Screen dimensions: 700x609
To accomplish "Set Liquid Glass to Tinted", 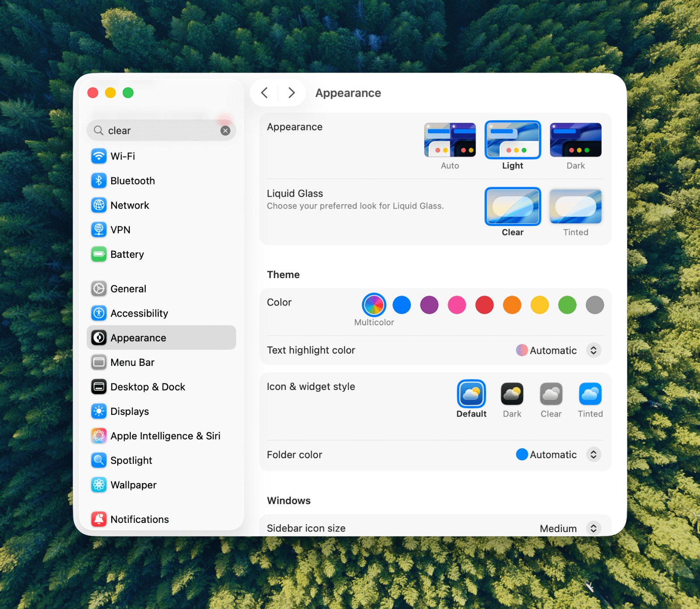I will [575, 206].
